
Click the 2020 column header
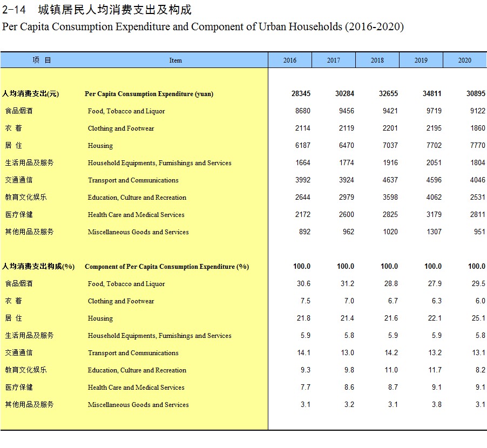465,60
